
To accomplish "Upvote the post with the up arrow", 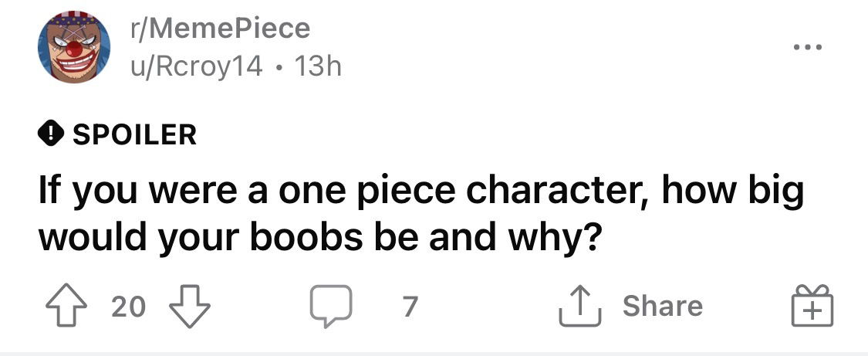I will [68, 307].
